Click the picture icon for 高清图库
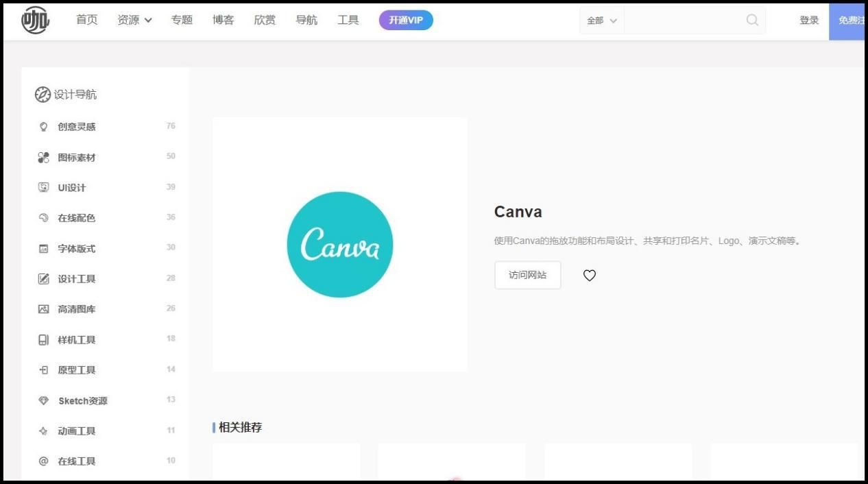The width and height of the screenshot is (868, 484). [44, 309]
